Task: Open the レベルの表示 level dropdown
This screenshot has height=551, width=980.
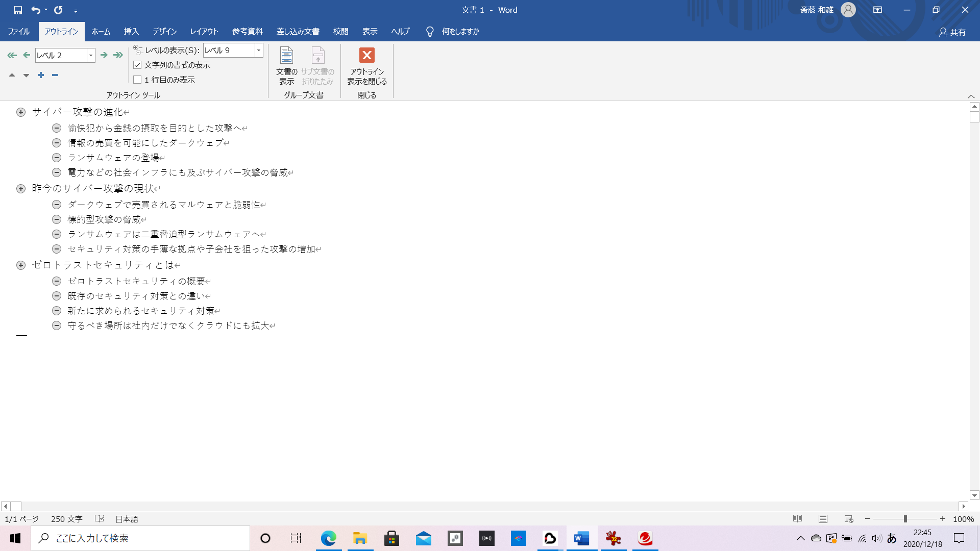Action: [x=258, y=50]
